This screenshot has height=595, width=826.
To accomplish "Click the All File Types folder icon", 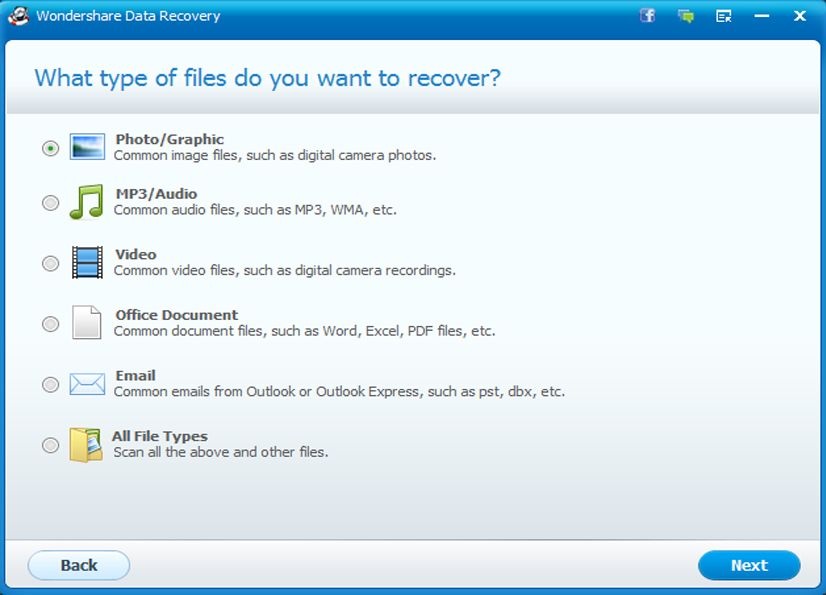I will coord(86,445).
